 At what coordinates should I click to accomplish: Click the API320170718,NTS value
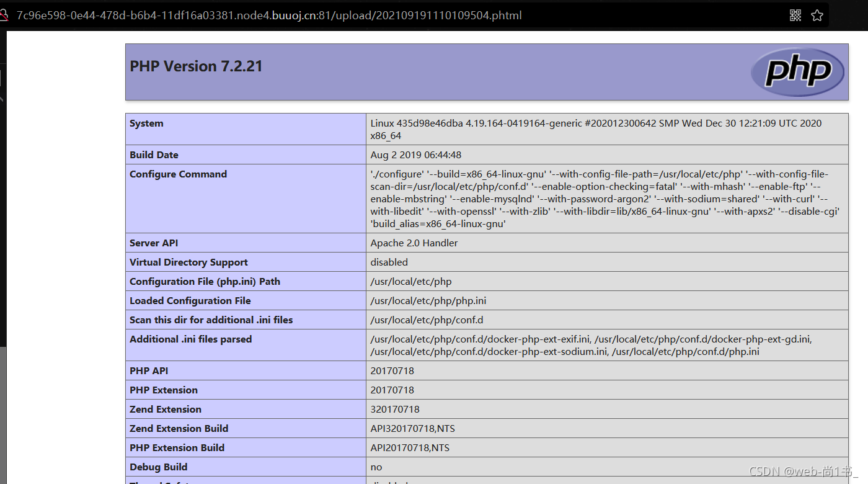pyautogui.click(x=413, y=429)
